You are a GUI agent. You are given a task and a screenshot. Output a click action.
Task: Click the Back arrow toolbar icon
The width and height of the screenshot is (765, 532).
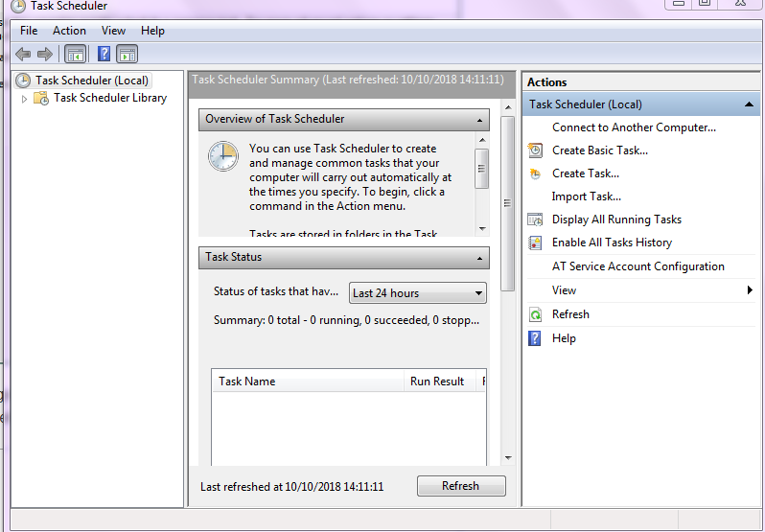point(23,54)
